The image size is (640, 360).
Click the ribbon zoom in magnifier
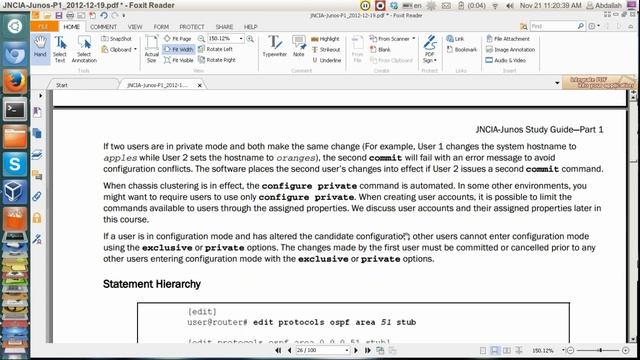coord(250,39)
